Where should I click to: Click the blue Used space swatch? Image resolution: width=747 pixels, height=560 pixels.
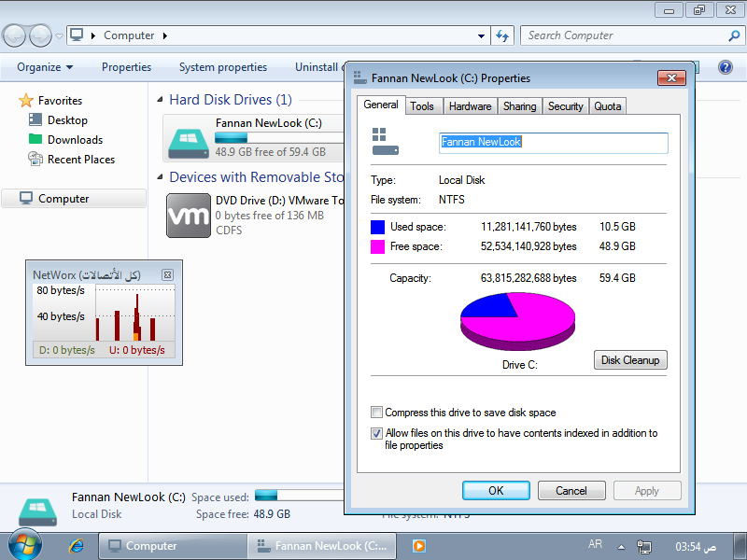[377, 227]
